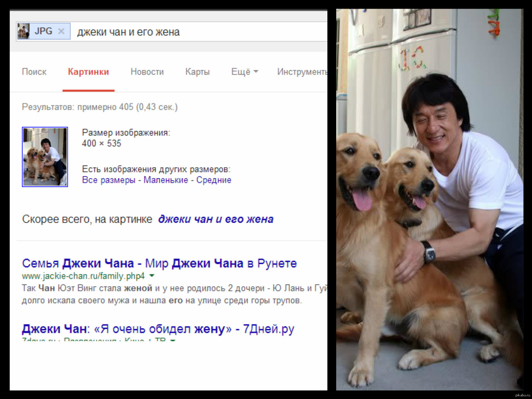Click the small thumbnail in the JPG search chip
This screenshot has height=399, width=532.
[x=23, y=31]
